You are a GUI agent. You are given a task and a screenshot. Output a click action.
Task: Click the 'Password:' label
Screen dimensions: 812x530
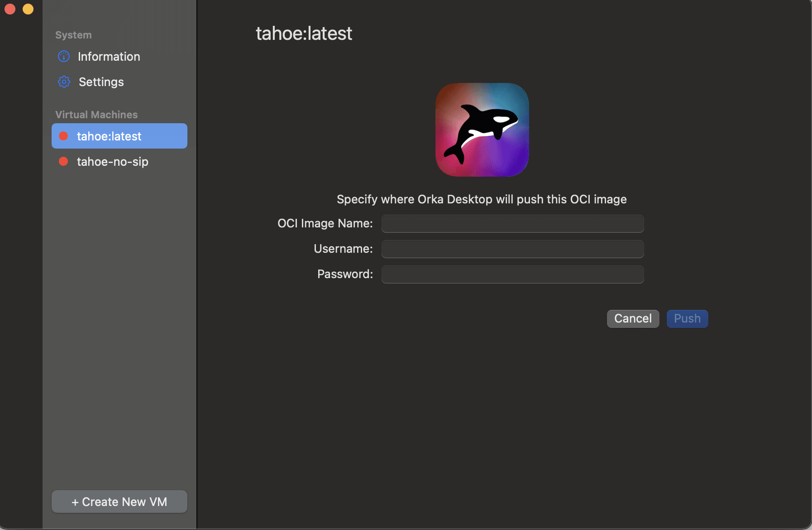pos(345,274)
